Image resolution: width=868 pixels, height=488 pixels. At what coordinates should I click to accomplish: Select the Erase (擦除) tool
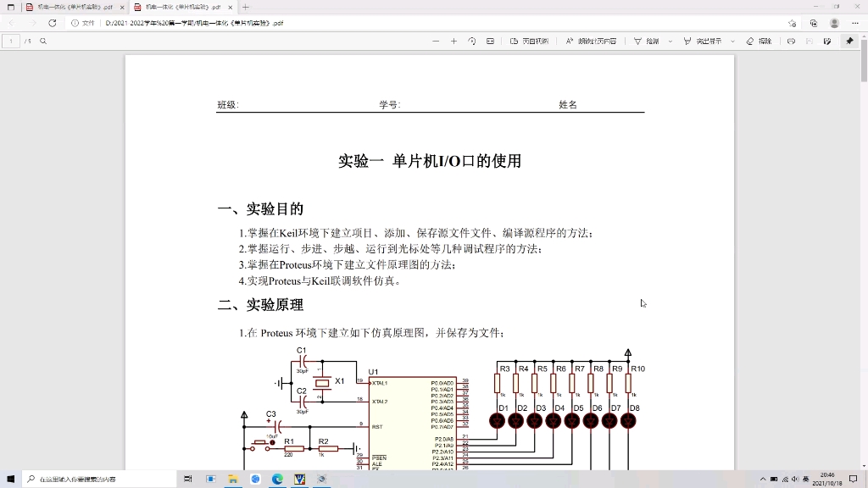pyautogui.click(x=757, y=40)
